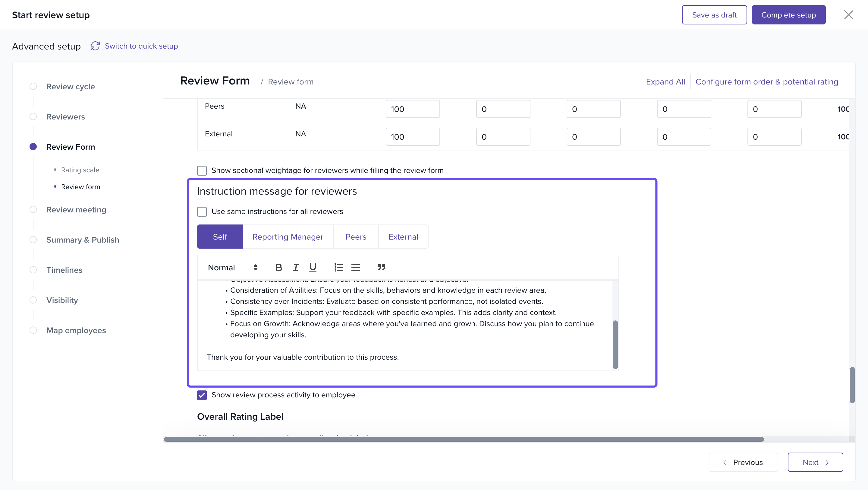
Task: Click Complete setup button
Action: [788, 15]
